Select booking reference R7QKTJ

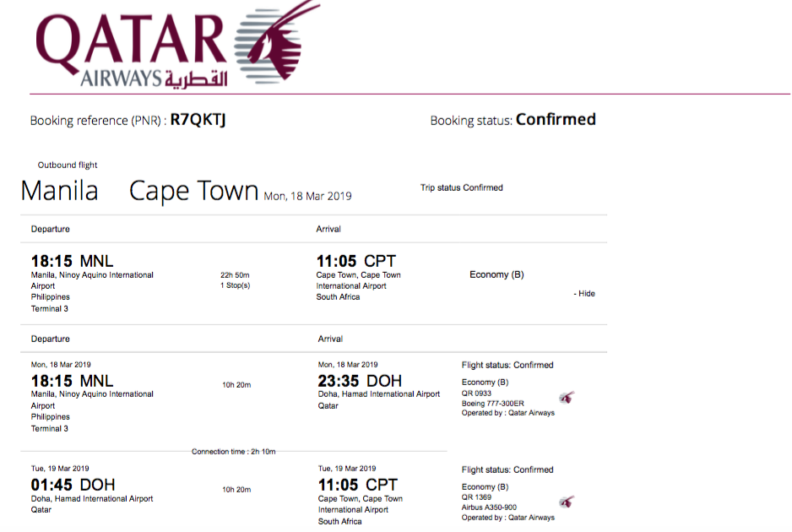[198, 120]
